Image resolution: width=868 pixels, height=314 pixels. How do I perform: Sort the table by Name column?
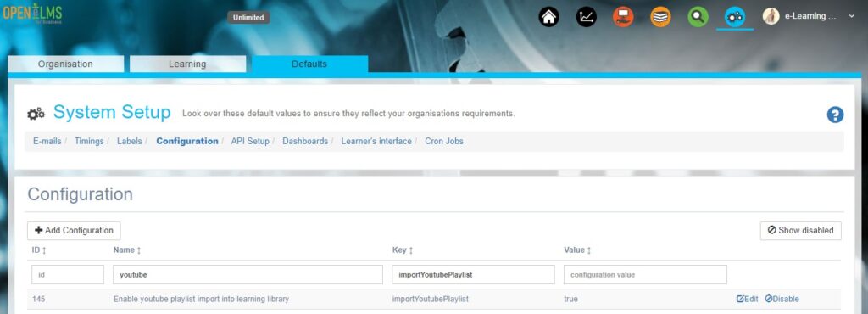pyautogui.click(x=127, y=250)
